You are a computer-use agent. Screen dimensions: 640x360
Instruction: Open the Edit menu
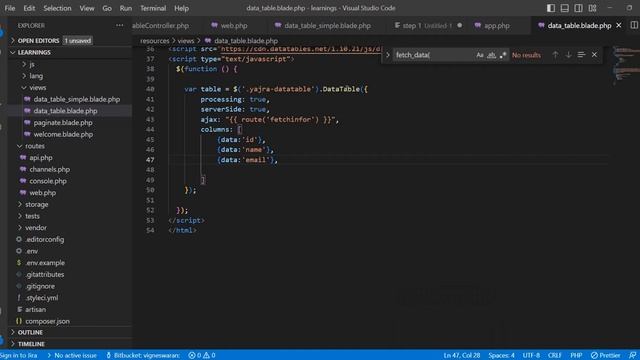pyautogui.click(x=29, y=8)
